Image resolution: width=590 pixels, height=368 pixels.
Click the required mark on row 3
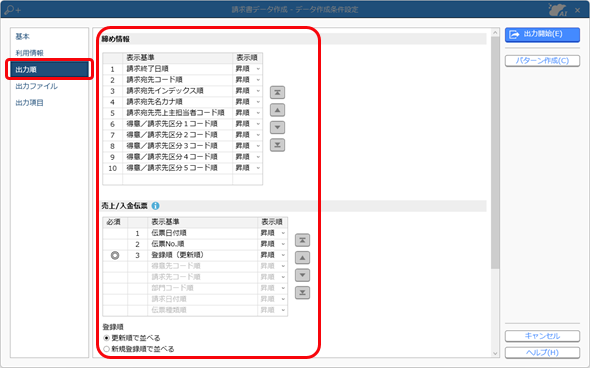click(x=115, y=255)
